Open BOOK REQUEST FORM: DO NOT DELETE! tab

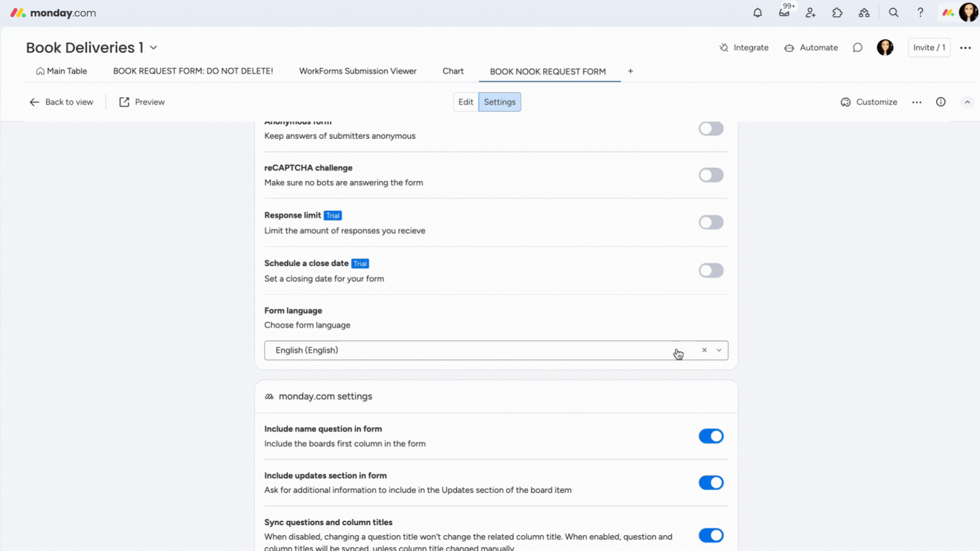coord(193,71)
